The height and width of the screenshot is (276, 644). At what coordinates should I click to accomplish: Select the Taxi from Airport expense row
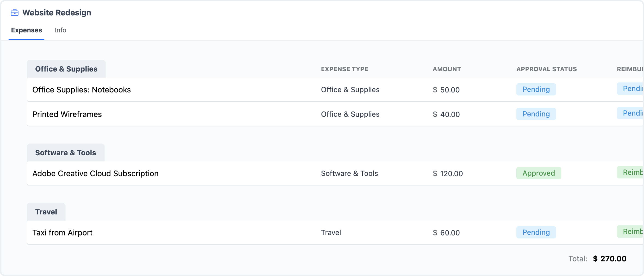(x=62, y=233)
